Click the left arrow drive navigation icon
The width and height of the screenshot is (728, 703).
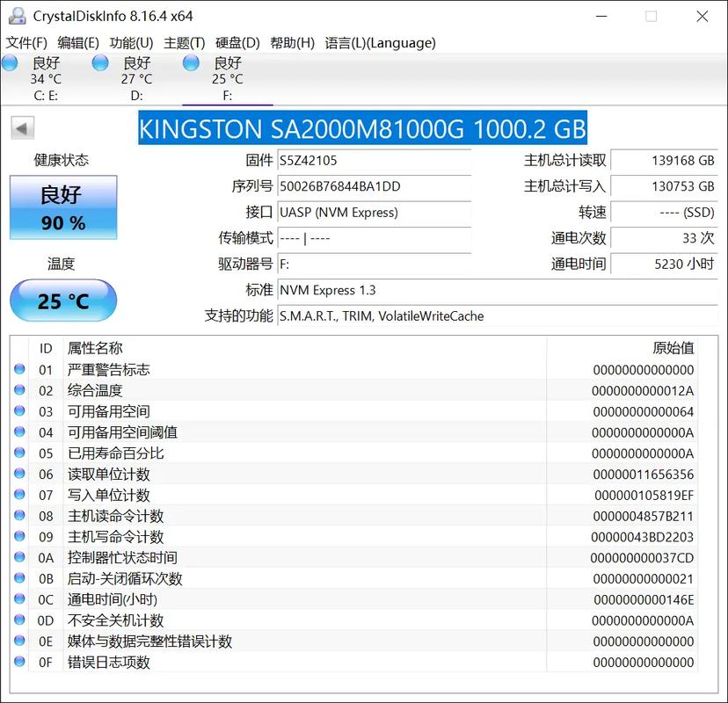(x=21, y=128)
